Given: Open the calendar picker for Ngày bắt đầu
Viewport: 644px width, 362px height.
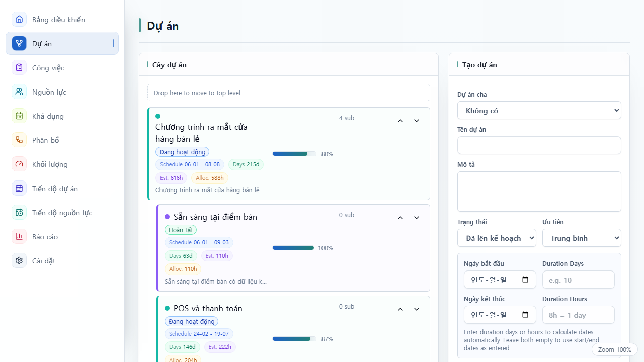Looking at the screenshot, I should pyautogui.click(x=525, y=280).
